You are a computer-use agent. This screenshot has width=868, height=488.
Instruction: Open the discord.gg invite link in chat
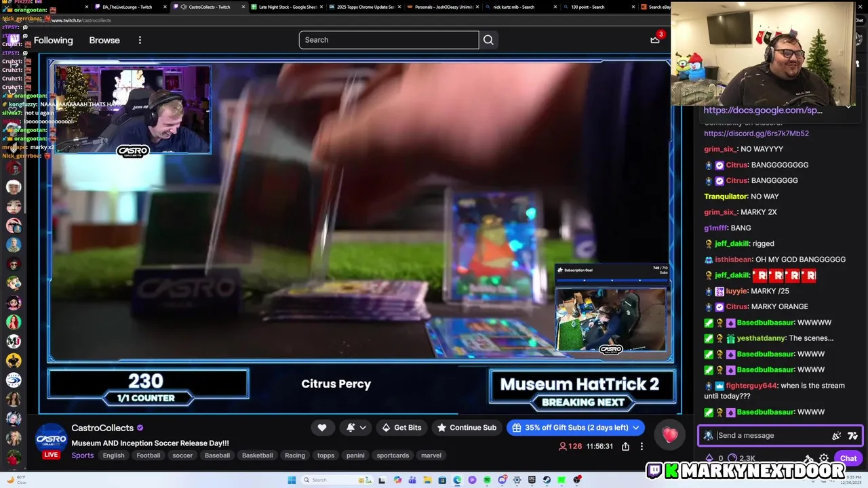[x=756, y=134]
